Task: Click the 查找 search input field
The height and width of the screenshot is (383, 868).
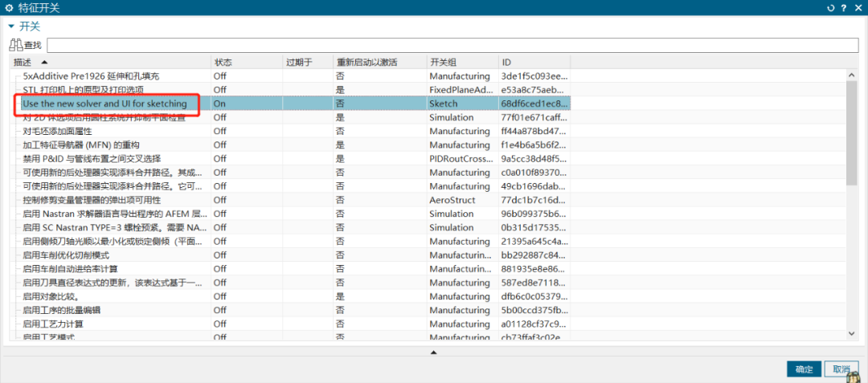Action: coord(452,45)
